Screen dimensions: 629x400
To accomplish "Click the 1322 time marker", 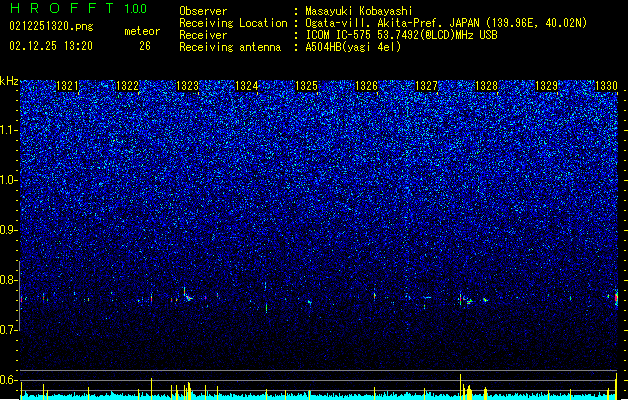I will 127,86.
